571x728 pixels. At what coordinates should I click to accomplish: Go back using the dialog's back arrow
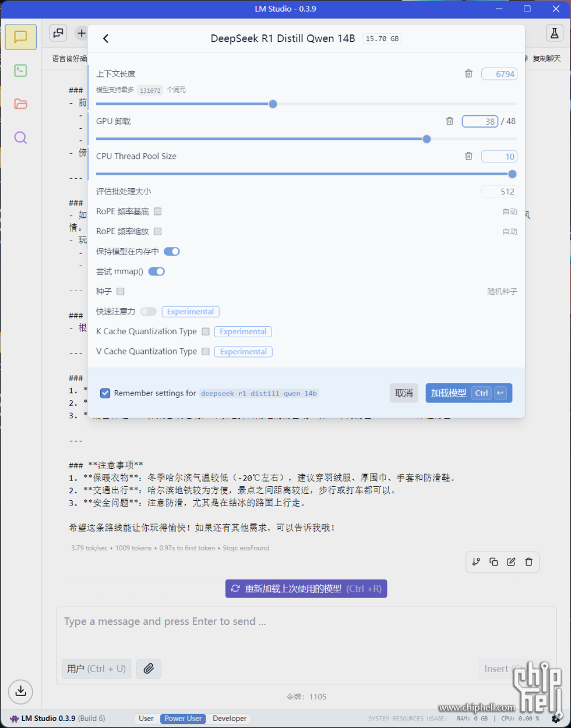[105, 38]
